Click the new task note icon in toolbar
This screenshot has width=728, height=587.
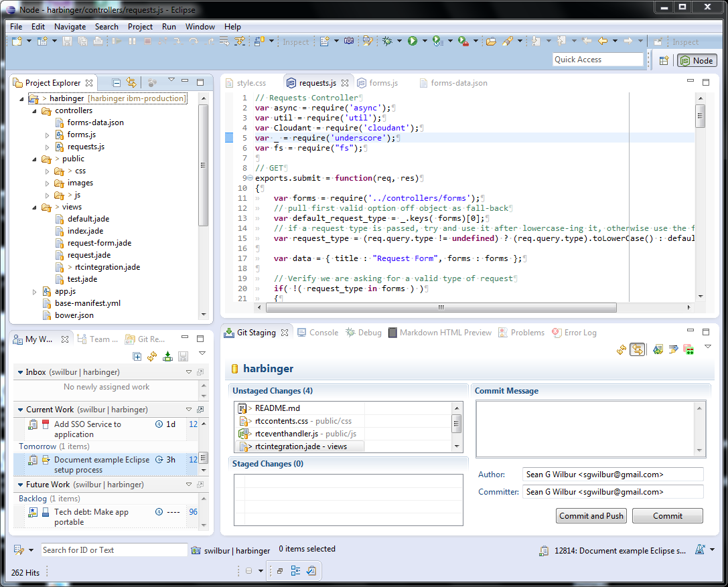click(x=324, y=41)
